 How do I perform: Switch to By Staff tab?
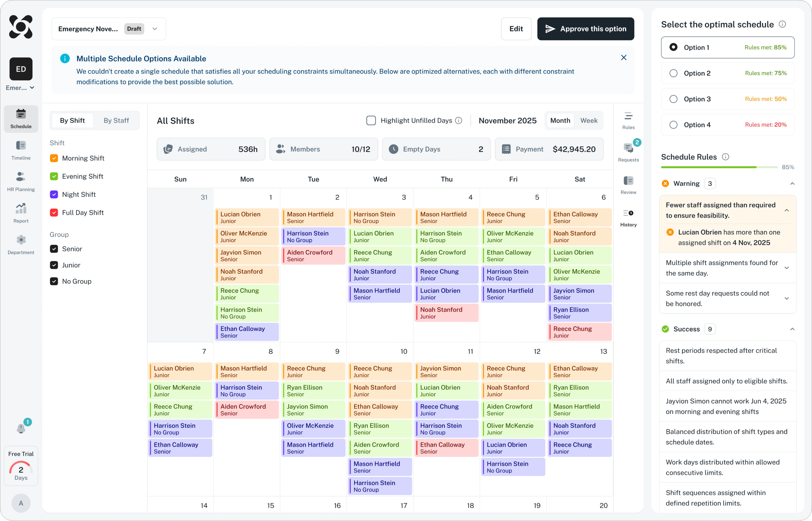[x=116, y=120]
